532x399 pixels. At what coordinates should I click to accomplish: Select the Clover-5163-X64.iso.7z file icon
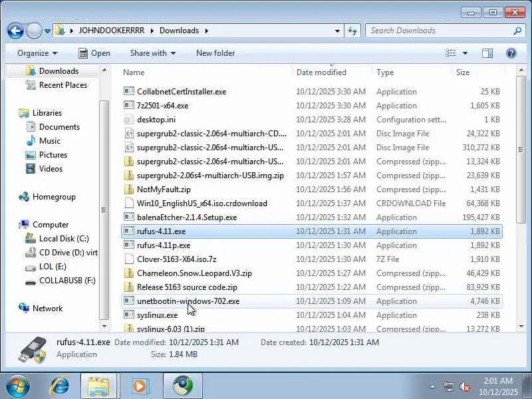click(x=129, y=259)
